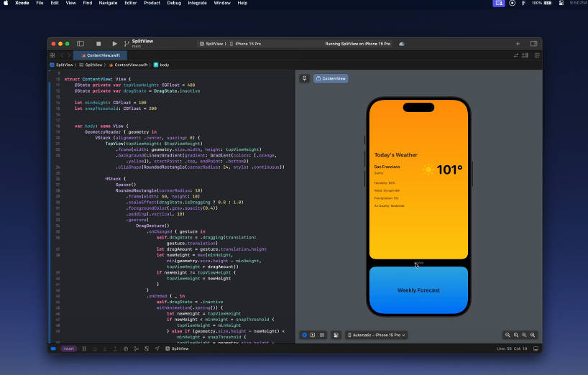Image resolution: width=588 pixels, height=375 pixels.
Task: Add editor on right icon
Action: [x=537, y=55]
